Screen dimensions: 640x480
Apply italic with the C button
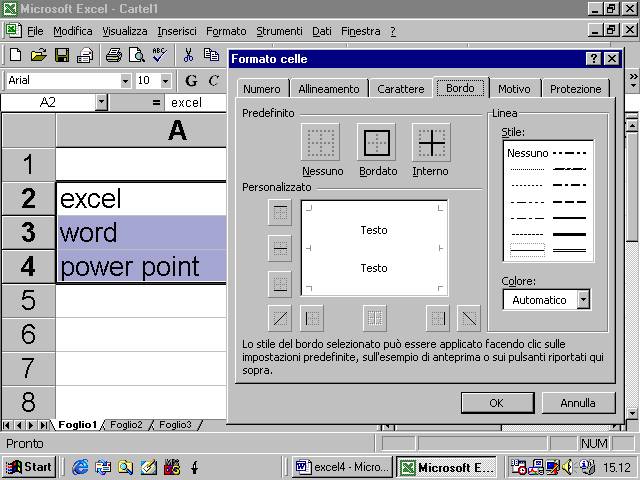[213, 80]
